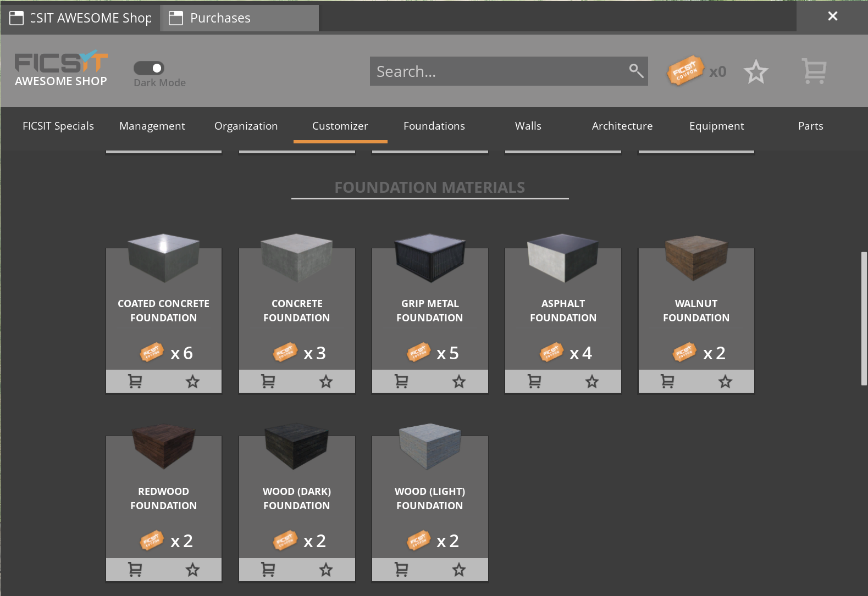868x596 pixels.
Task: Favorite the Wood (Dark) Foundation
Action: [326, 570]
